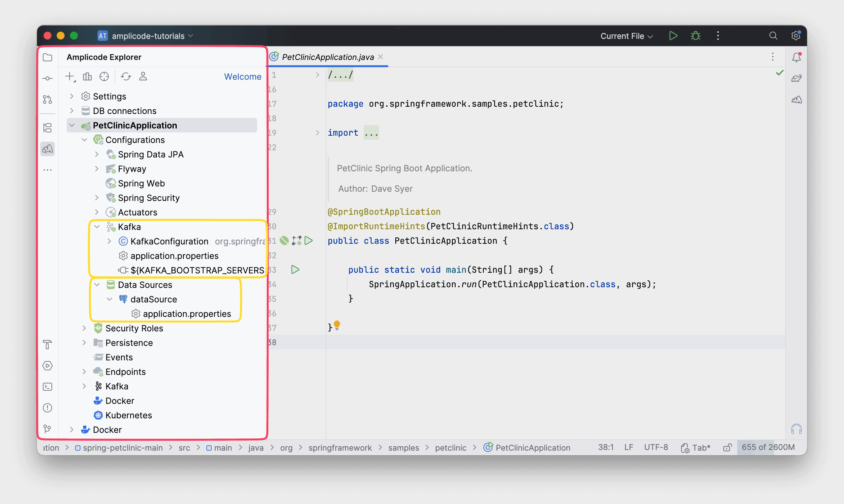
Task: Click the green inspection checkmark in editor
Action: click(779, 73)
